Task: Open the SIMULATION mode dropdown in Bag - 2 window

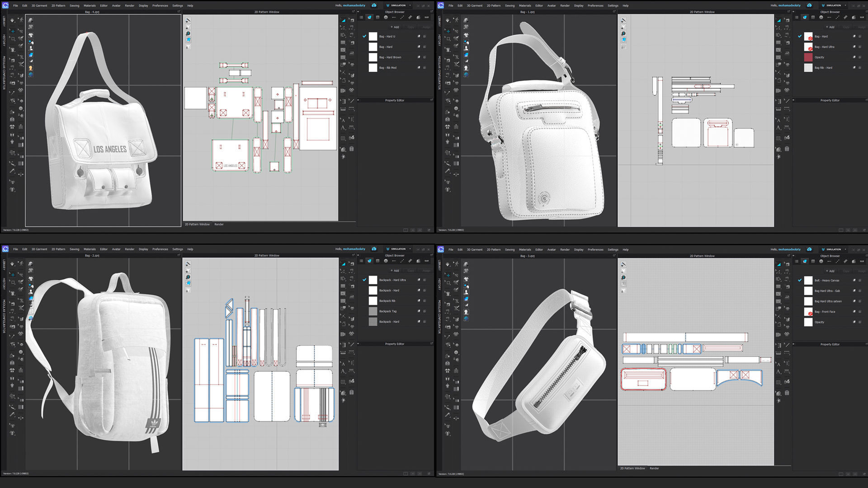Action: point(399,249)
